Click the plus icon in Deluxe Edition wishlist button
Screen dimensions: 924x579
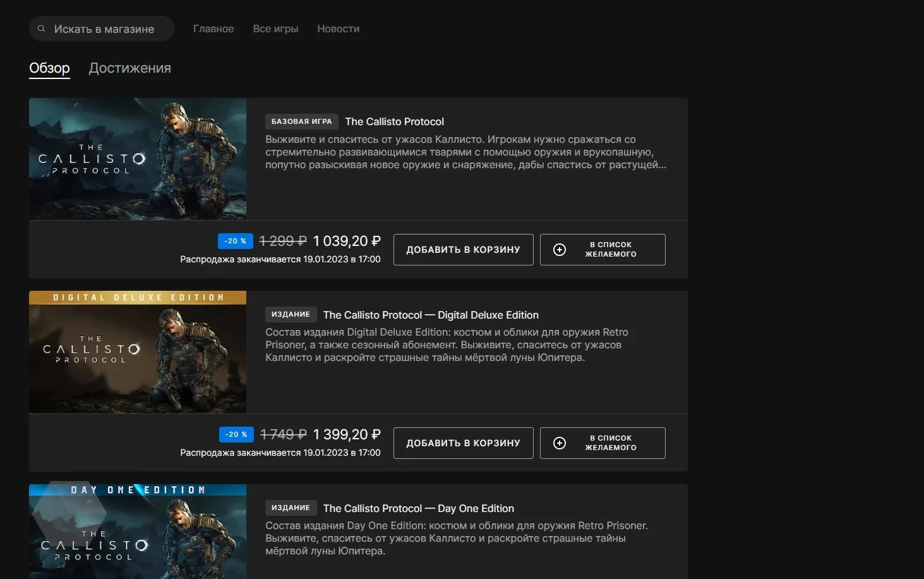(x=560, y=443)
